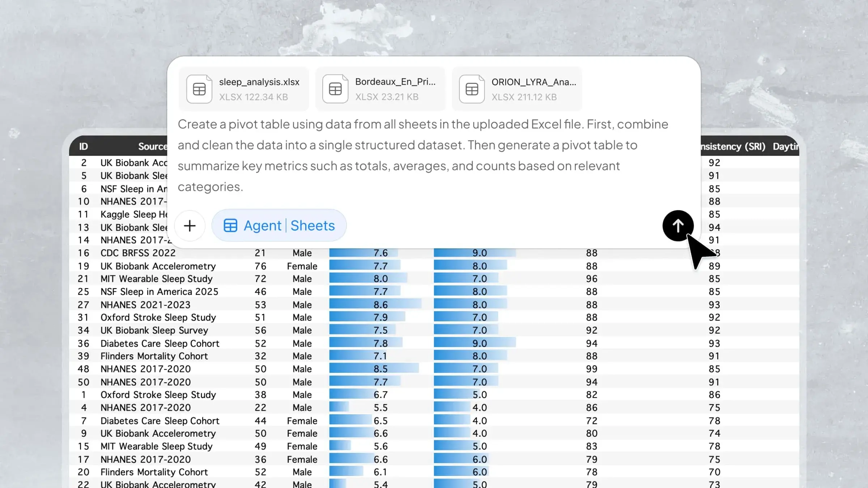The image size is (868, 488).
Task: Select the Agent mode label
Action: [x=262, y=226]
